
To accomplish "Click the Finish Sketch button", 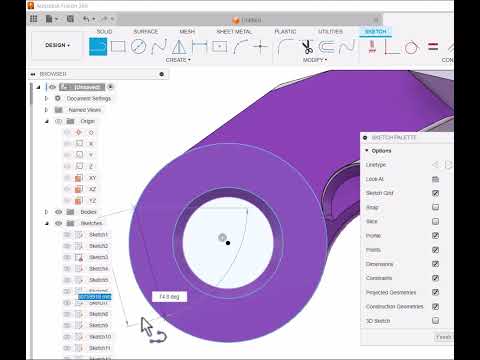I will [x=443, y=337].
